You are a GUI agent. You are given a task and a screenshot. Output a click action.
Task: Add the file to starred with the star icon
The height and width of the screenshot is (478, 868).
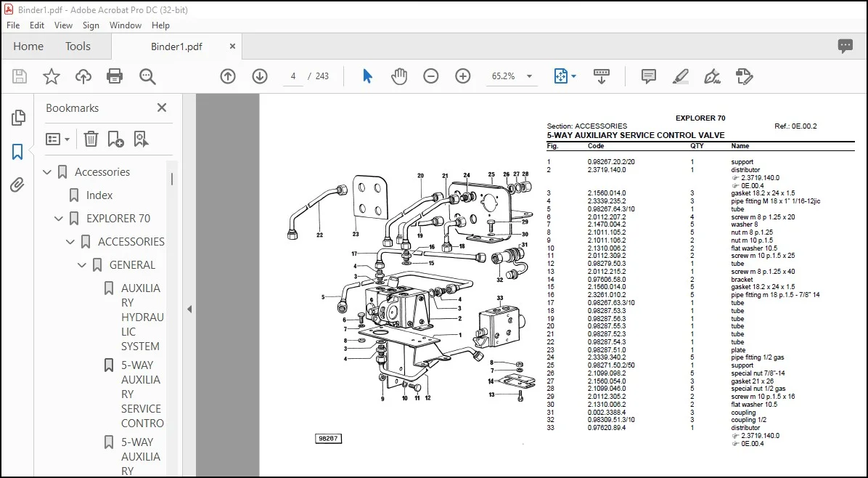[x=52, y=76]
